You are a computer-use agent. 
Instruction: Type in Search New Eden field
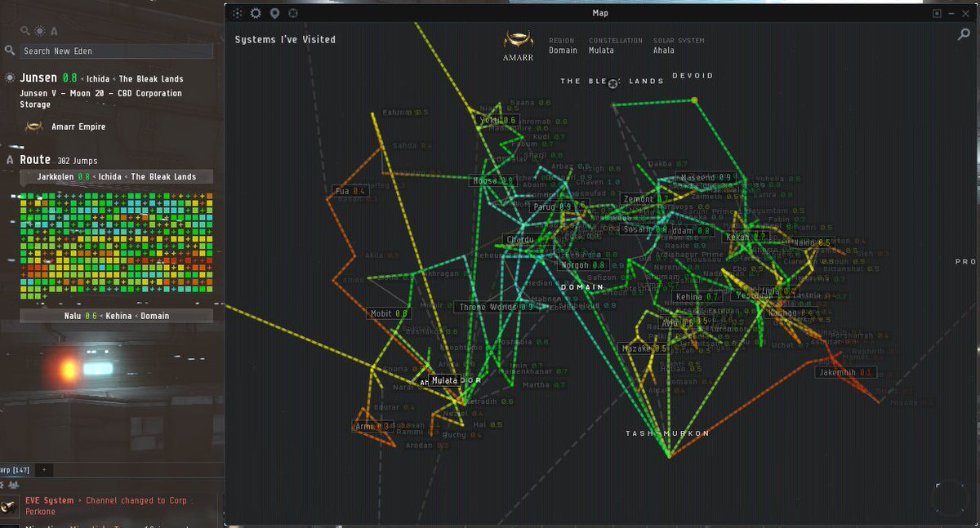[x=116, y=51]
